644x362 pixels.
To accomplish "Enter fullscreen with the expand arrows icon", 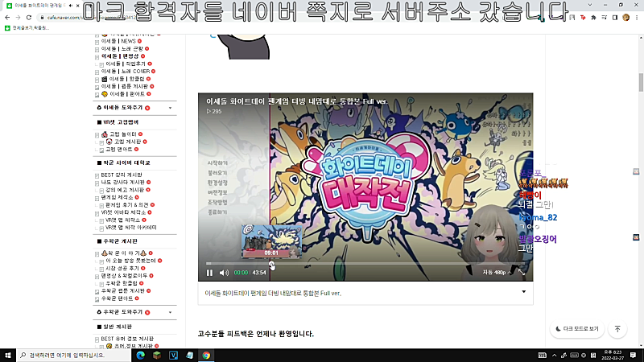I will pyautogui.click(x=522, y=272).
